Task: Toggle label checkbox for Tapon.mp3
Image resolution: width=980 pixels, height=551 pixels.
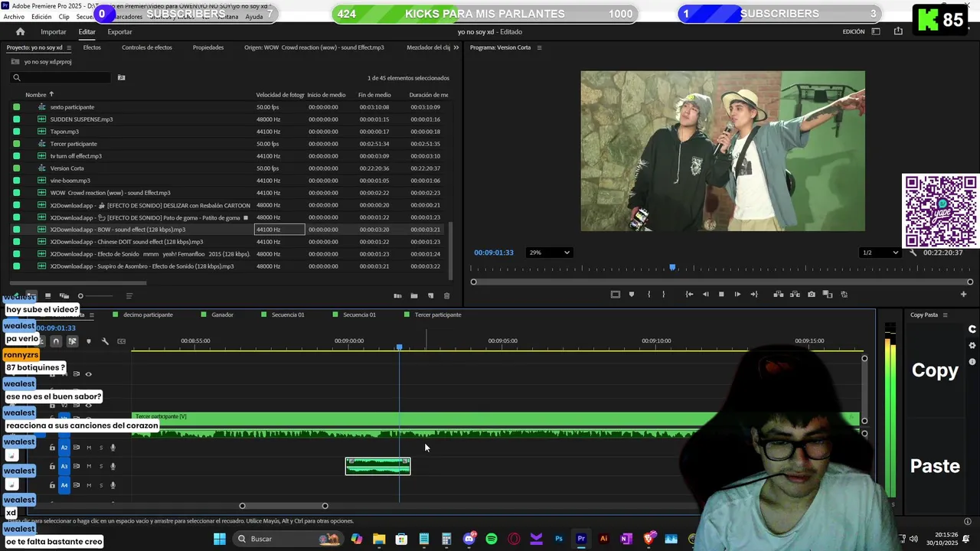Action: click(17, 132)
